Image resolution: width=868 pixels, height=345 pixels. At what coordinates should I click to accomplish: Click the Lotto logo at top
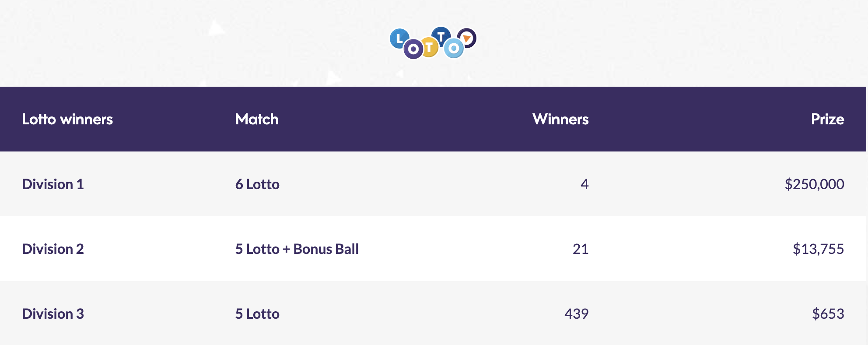pyautogui.click(x=433, y=43)
